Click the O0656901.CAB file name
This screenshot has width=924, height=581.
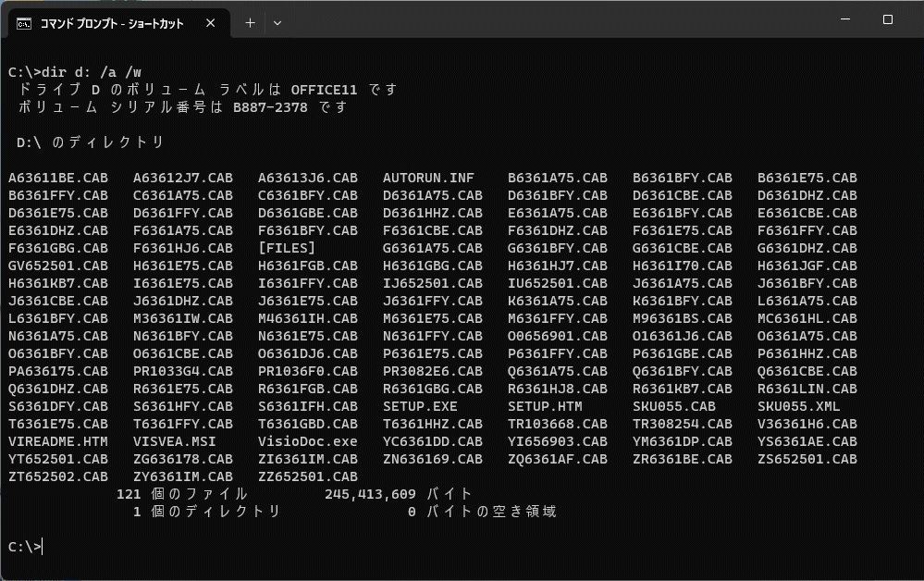click(x=558, y=336)
